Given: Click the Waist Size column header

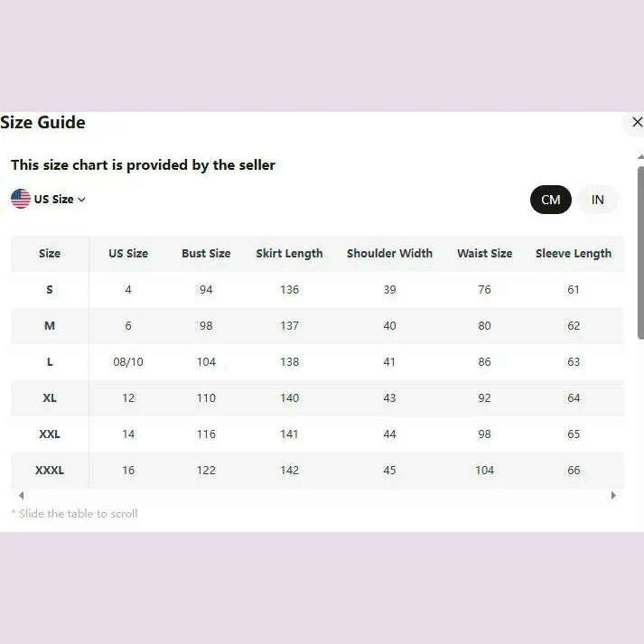Looking at the screenshot, I should 484,254.
